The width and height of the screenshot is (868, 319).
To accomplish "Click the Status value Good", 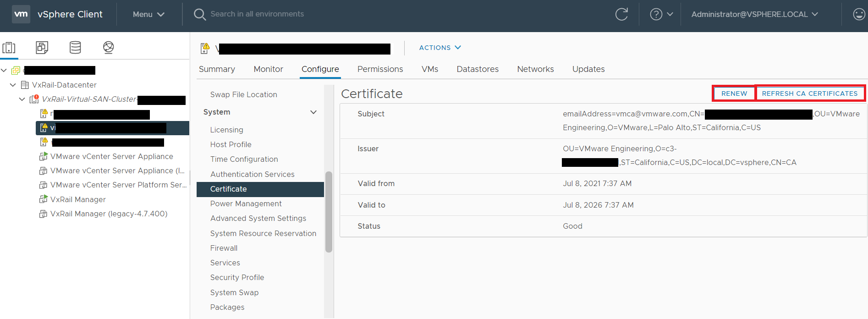I will click(x=572, y=226).
